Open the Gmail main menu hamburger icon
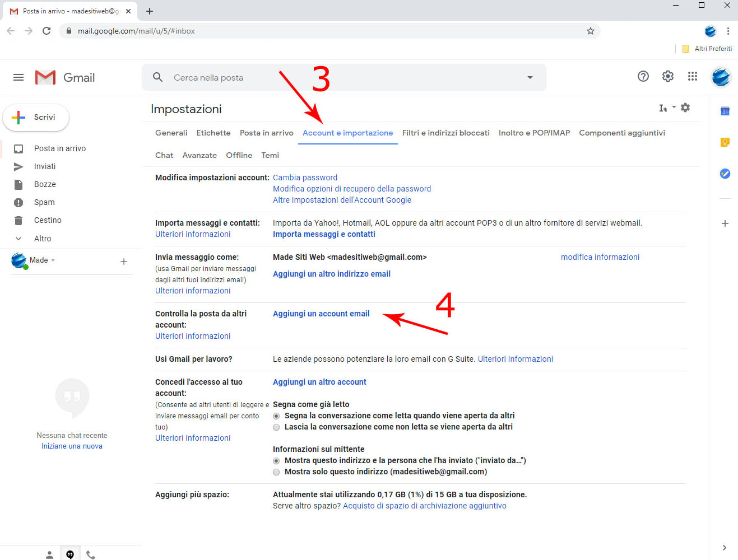Image resolution: width=738 pixels, height=560 pixels. [x=18, y=77]
